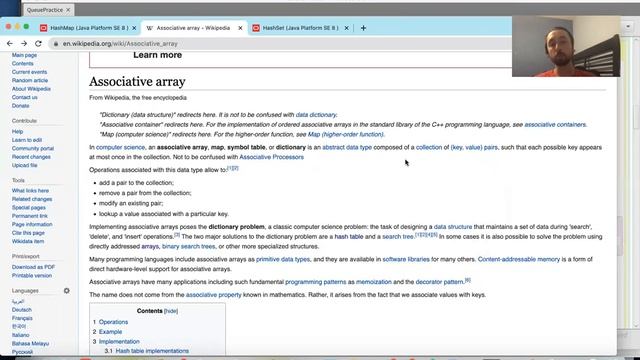Switch language to Italiano

(x=20, y=335)
